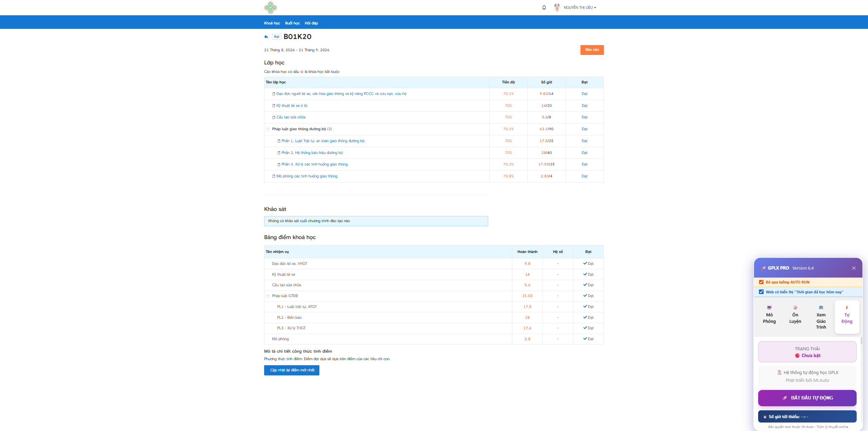Collapse the Pháp luật GTĐB score row

coord(268,296)
